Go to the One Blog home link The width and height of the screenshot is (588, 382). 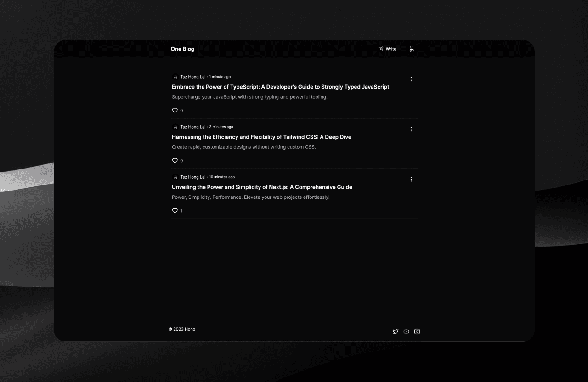click(x=182, y=49)
